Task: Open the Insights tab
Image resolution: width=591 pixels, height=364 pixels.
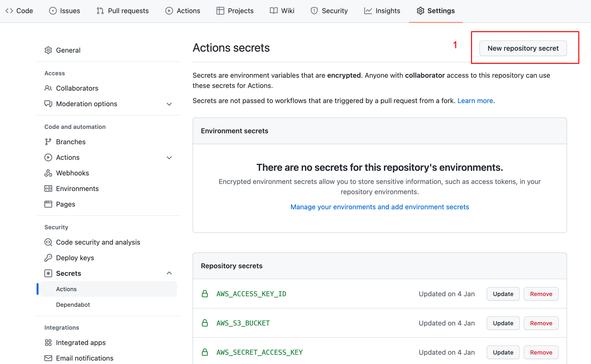Action: click(382, 11)
